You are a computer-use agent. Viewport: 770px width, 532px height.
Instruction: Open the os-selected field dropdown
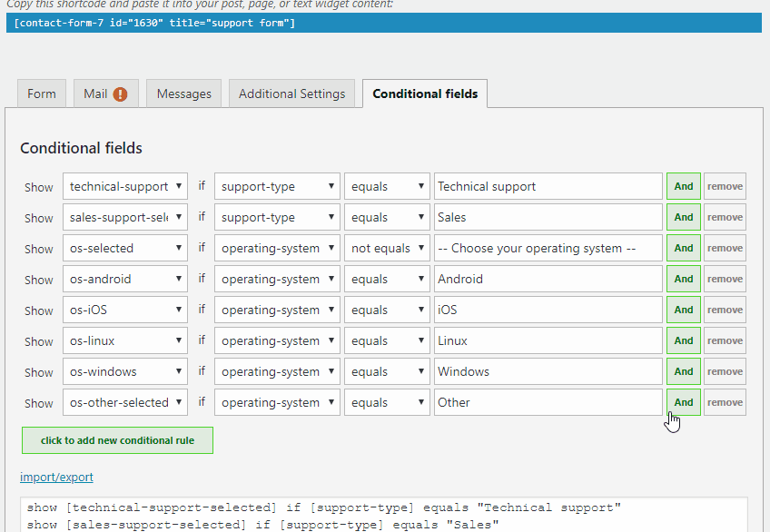(x=125, y=248)
